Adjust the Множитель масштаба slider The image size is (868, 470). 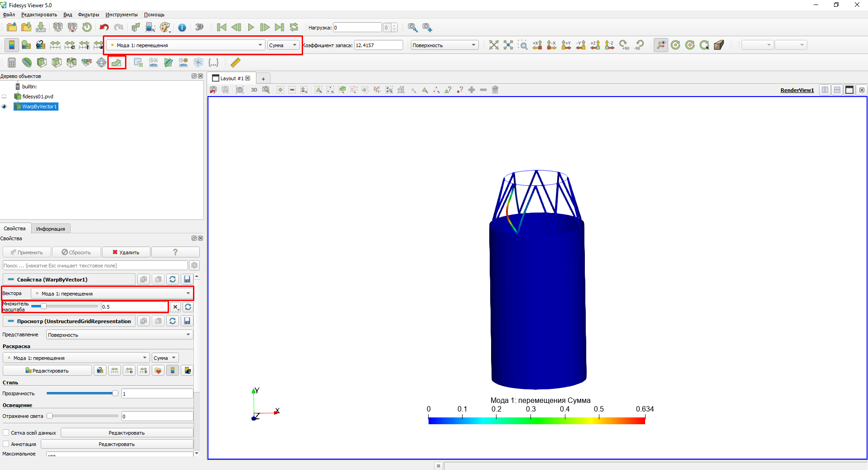[x=64, y=306]
